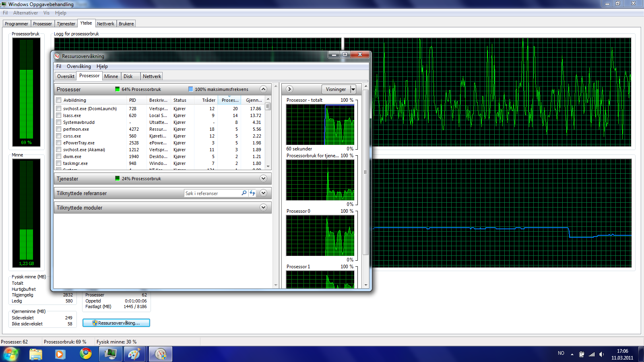Sort by Status column header

point(183,100)
